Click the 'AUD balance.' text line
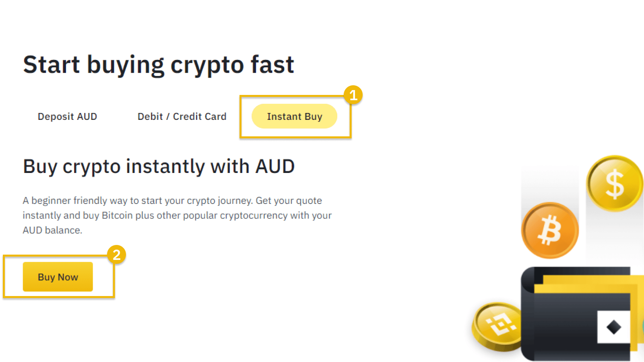644x362 pixels. [x=52, y=230]
